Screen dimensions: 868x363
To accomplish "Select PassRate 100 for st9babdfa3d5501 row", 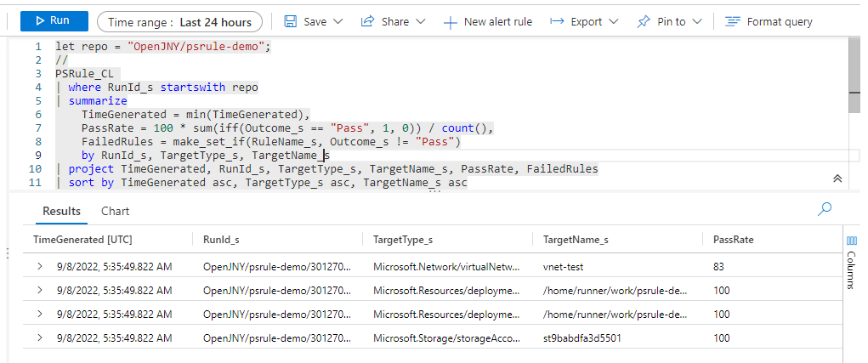I will tap(721, 337).
